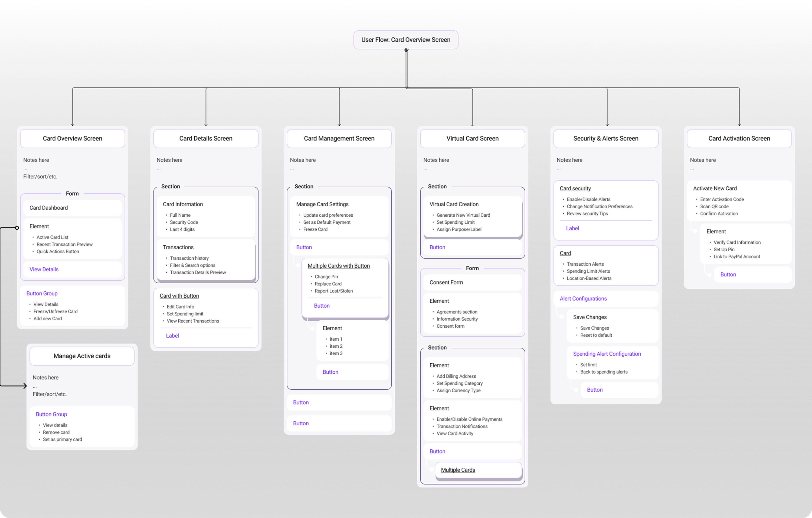812x518 pixels.
Task: Select the Security & Alerts Screen header
Action: [x=605, y=138]
